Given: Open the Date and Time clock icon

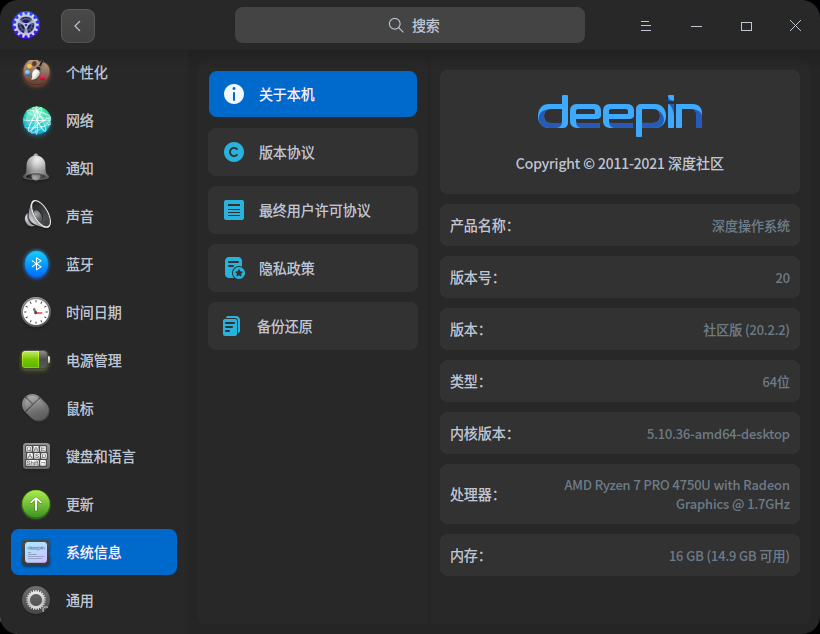Looking at the screenshot, I should [x=36, y=312].
